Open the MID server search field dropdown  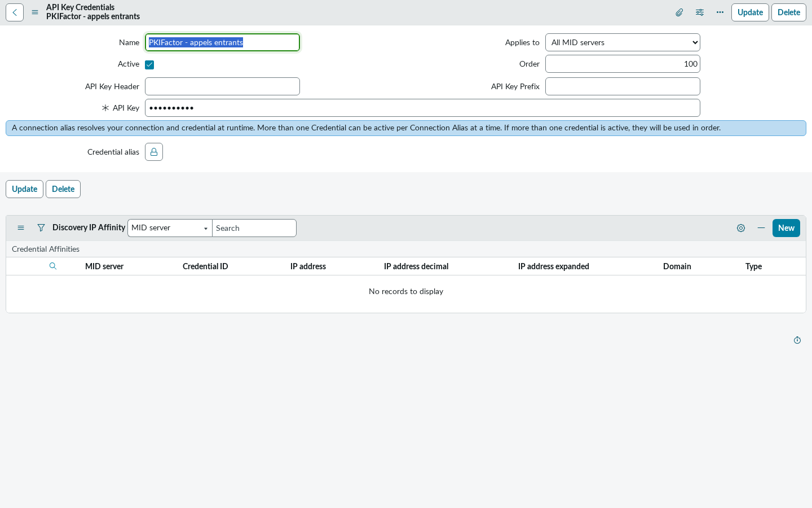pos(170,228)
